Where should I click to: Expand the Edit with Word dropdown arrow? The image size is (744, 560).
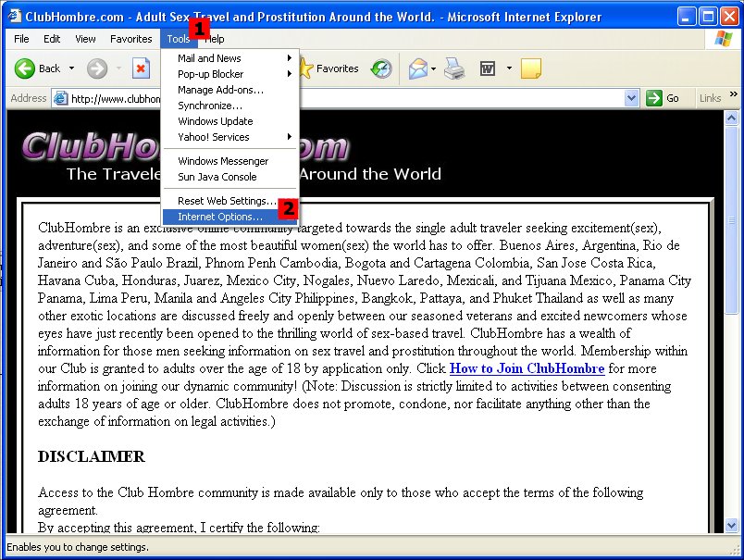509,68
